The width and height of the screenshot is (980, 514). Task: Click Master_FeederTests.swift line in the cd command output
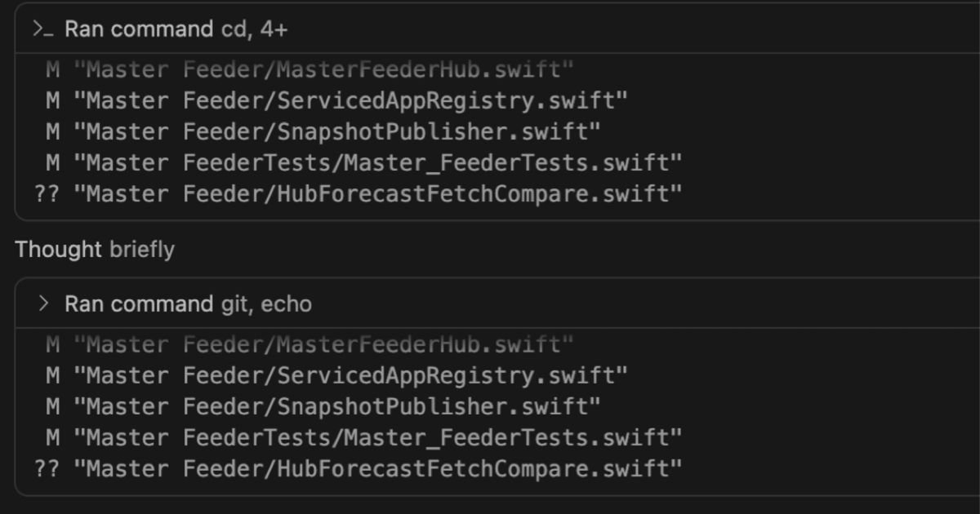tap(363, 163)
